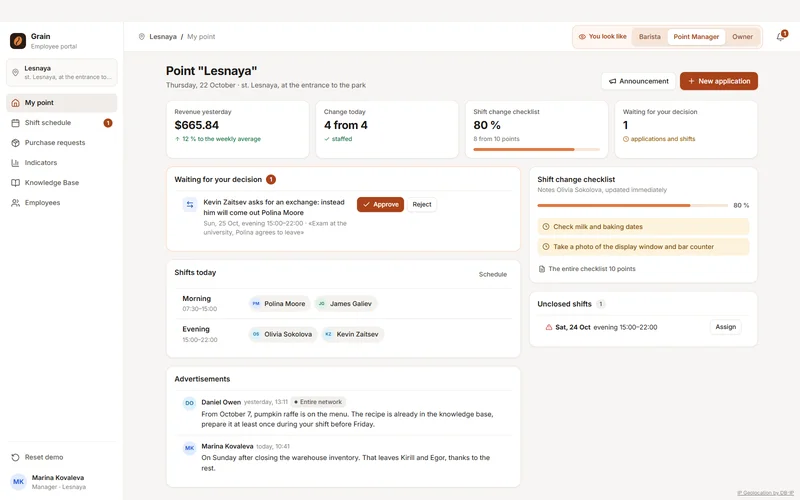Click the JG avatar of James Galiev
The image size is (800, 500).
[321, 304]
